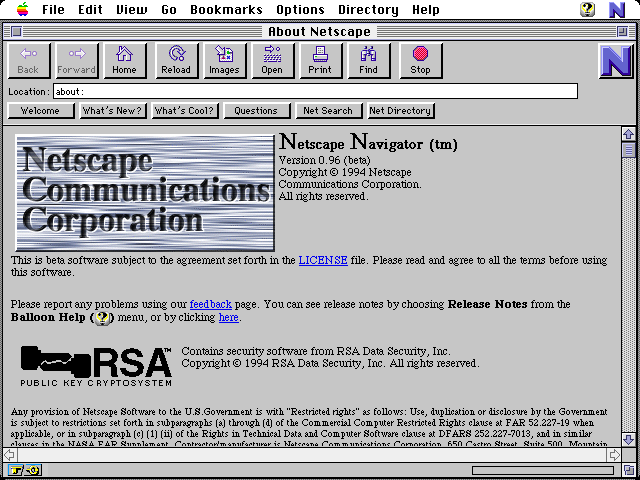Open the File menu
Screen dimensions: 640x480
[53, 9]
